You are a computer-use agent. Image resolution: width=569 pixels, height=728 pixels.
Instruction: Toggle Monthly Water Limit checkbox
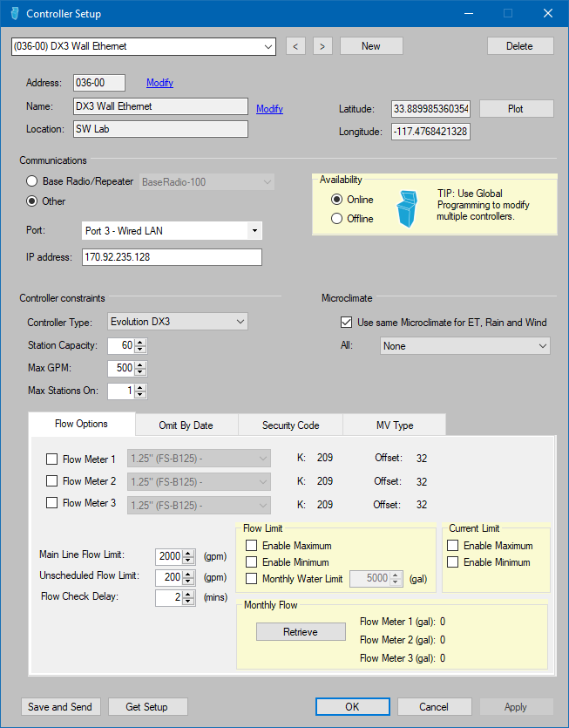point(251,579)
